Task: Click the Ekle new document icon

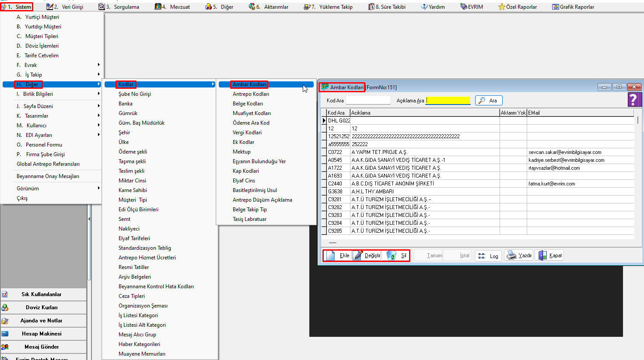Action: (331, 255)
